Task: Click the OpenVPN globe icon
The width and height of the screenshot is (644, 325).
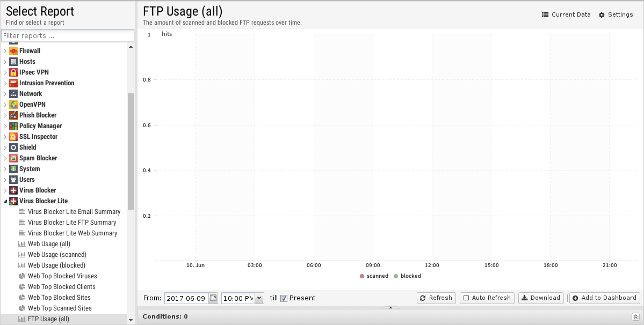Action: (13, 105)
